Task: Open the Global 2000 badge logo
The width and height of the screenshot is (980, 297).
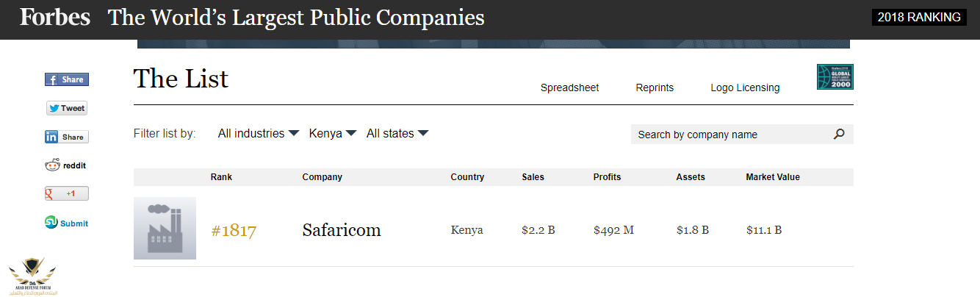Action: [835, 77]
